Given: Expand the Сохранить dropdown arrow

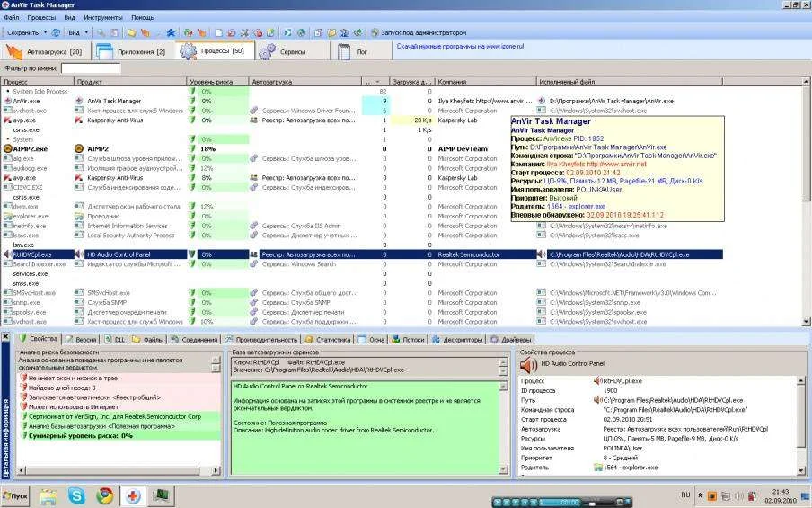Looking at the screenshot, I should (45, 32).
